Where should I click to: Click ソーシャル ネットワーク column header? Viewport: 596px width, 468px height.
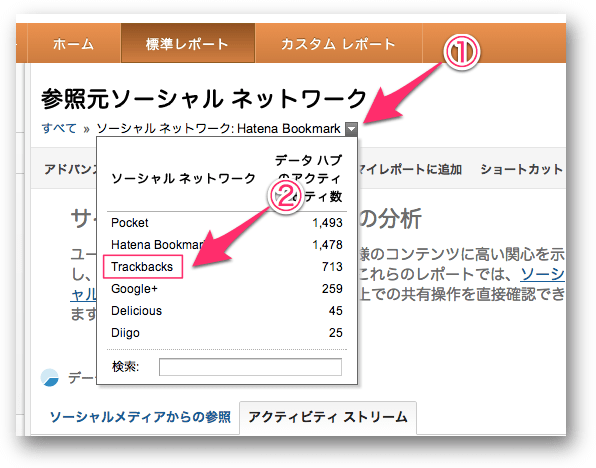[183, 178]
